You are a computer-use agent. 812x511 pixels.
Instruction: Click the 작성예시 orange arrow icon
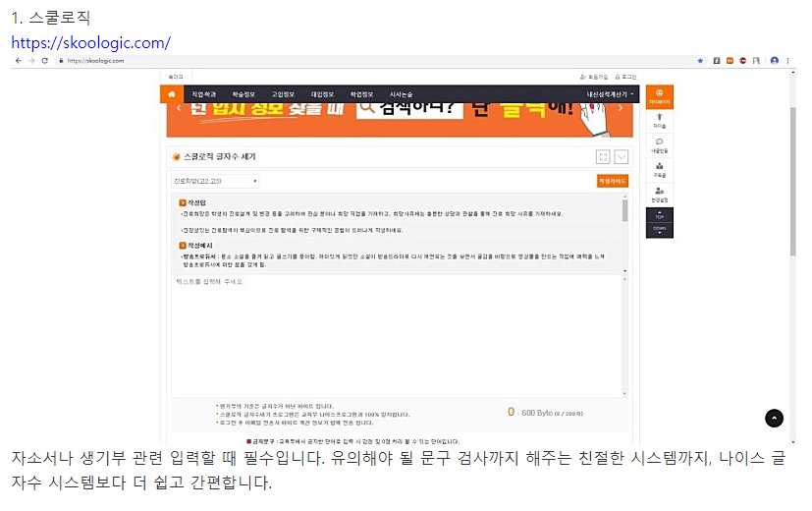[x=183, y=245]
